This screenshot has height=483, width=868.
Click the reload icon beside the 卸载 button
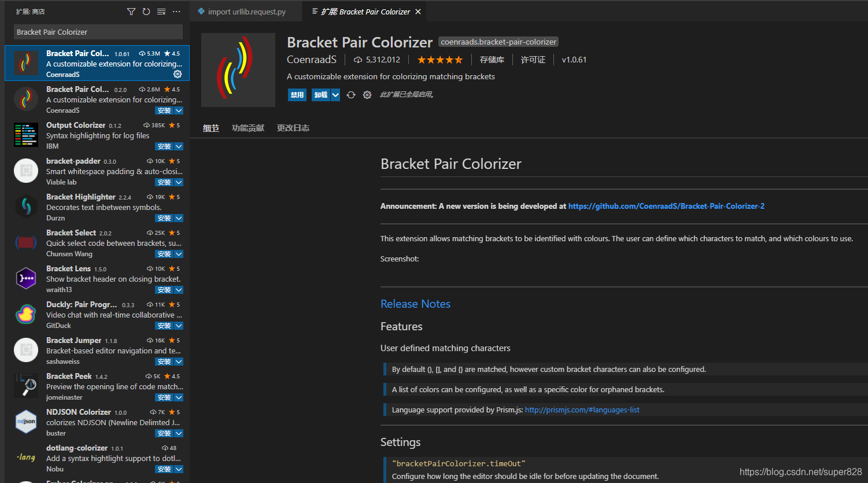point(351,94)
